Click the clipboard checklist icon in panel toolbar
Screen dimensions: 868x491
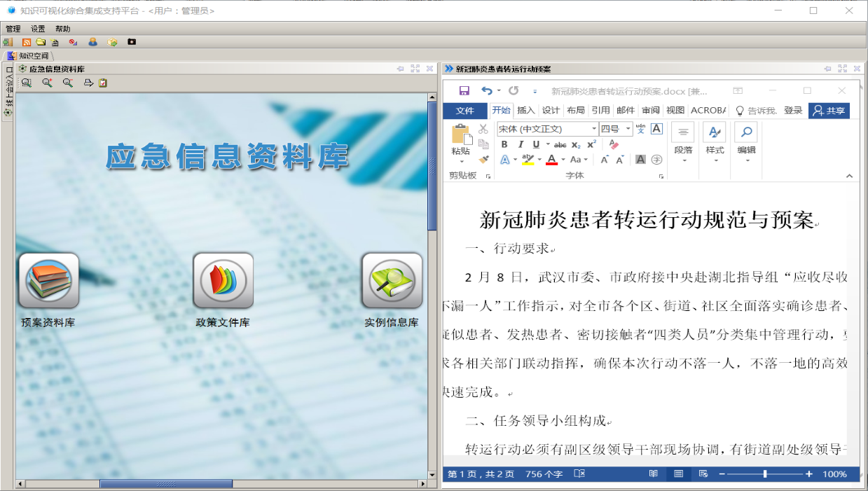point(103,83)
